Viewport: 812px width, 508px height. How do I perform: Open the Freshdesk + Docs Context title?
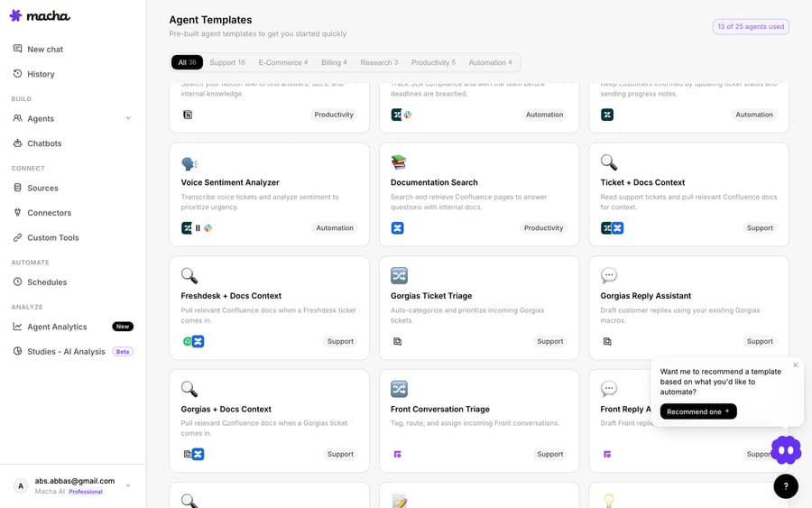(x=231, y=296)
